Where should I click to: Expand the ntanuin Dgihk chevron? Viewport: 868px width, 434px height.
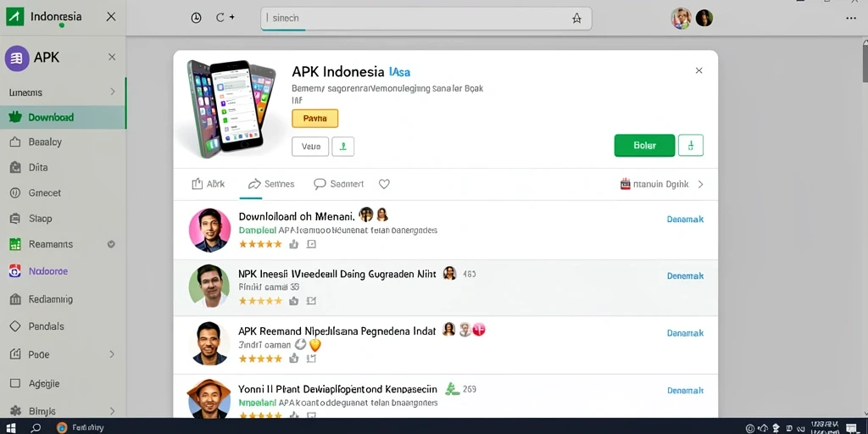[x=700, y=184]
